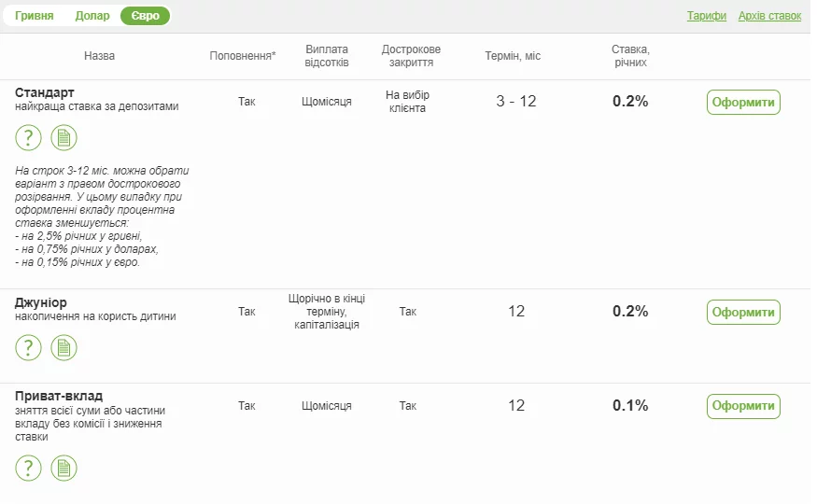Open the Архів ставок link
Screen dimensions: 817x504
pyautogui.click(x=769, y=16)
